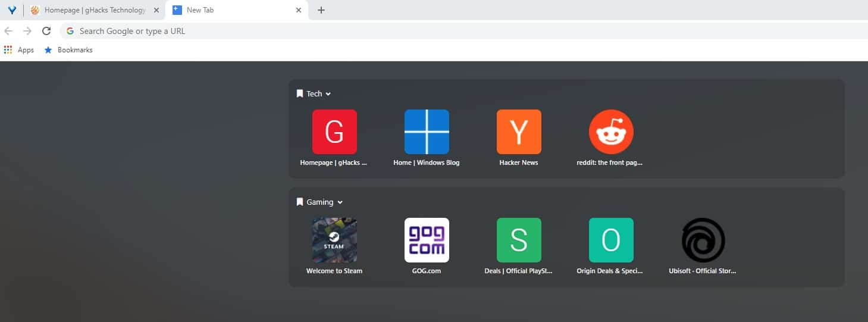Click the Gaming folder title
The image size is (868, 322).
[x=320, y=202]
